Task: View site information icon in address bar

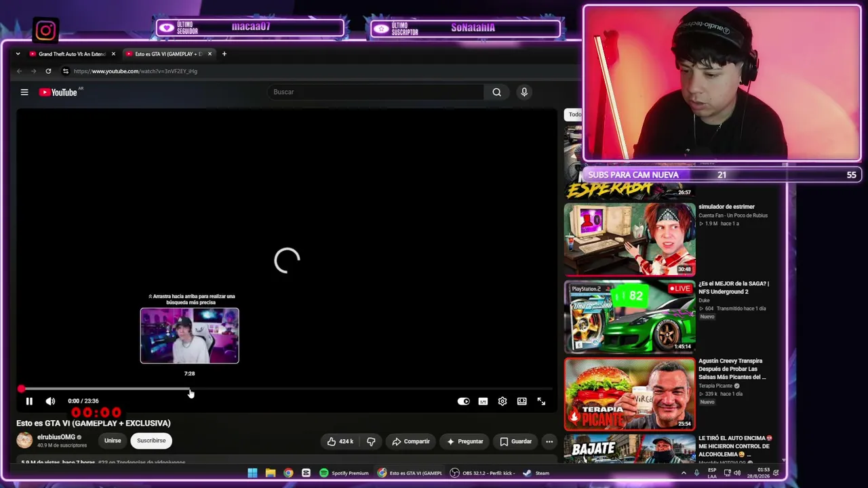Action: click(65, 71)
